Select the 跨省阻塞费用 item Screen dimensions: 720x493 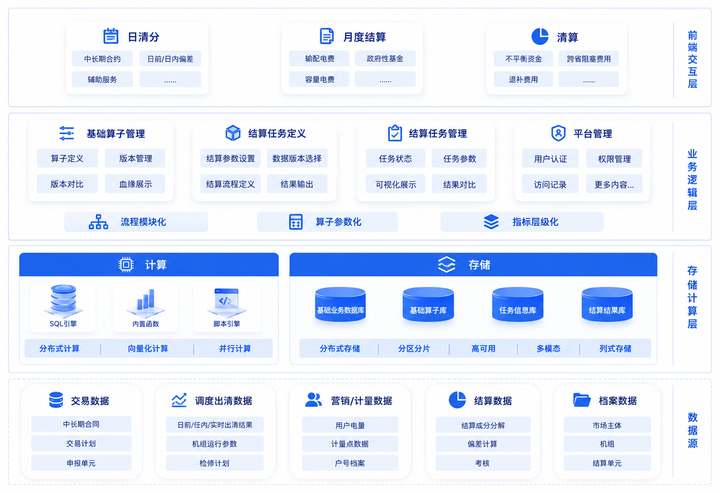tap(589, 59)
